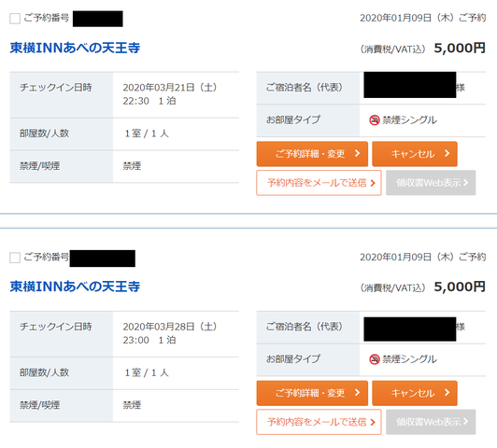Click no-smoking icon in first room type row

375,120
